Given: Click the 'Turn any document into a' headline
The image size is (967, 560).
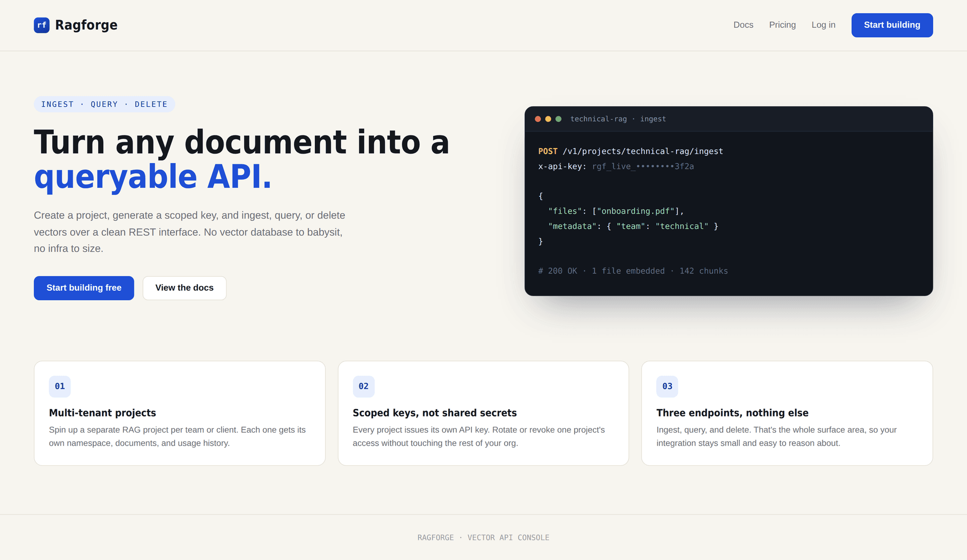Looking at the screenshot, I should click(x=241, y=142).
